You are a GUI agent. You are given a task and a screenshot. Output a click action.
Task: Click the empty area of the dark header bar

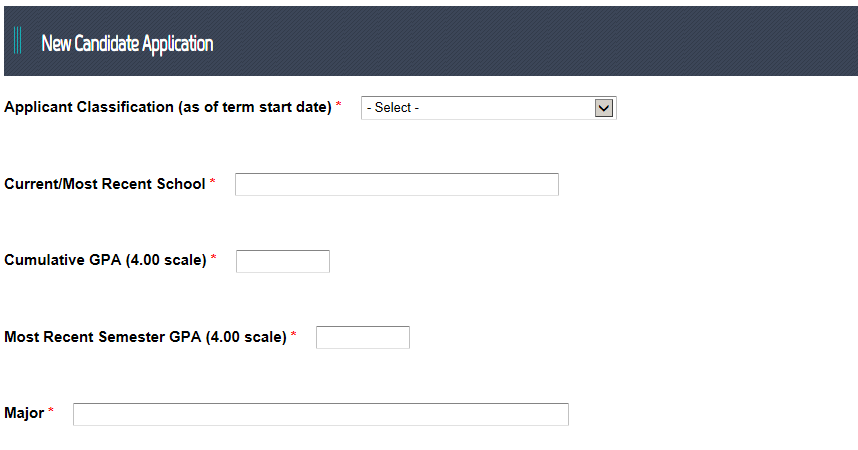(550, 42)
